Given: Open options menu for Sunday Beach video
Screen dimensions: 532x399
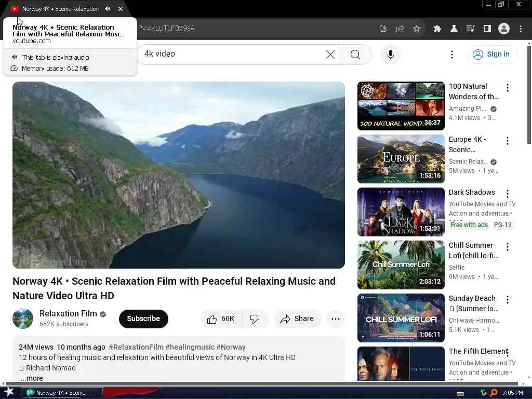Looking at the screenshot, I should (507, 300).
